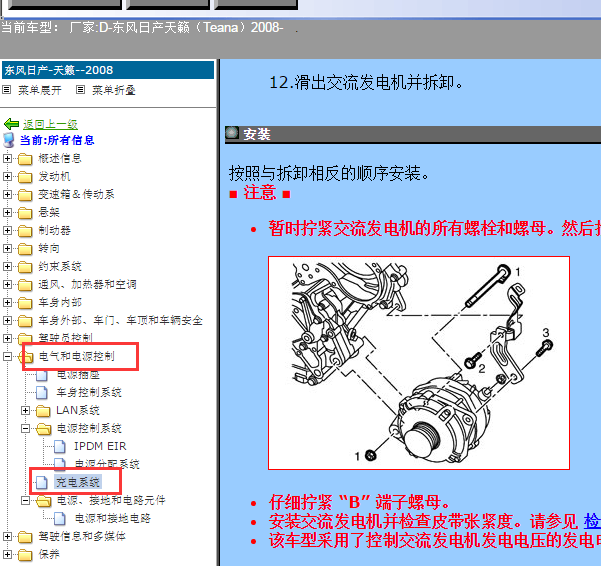This screenshot has width=601, height=566.
Task: Click the 菜单折叠 text
Action: click(x=114, y=90)
